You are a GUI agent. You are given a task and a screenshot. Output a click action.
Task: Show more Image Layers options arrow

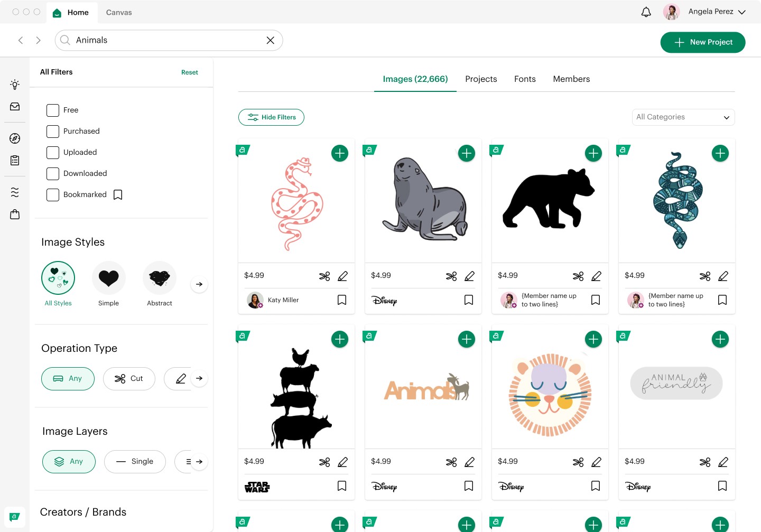click(199, 461)
